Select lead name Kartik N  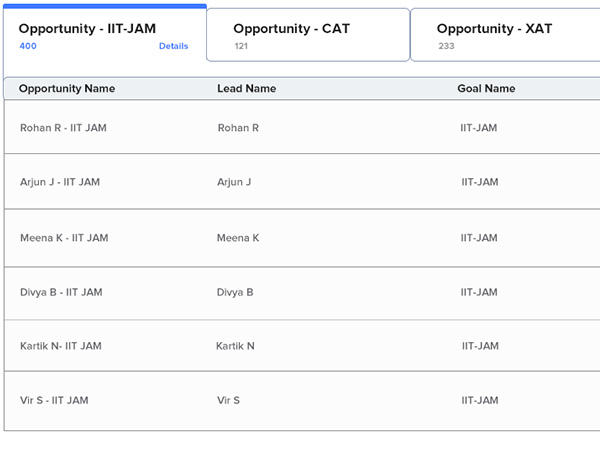(235, 346)
